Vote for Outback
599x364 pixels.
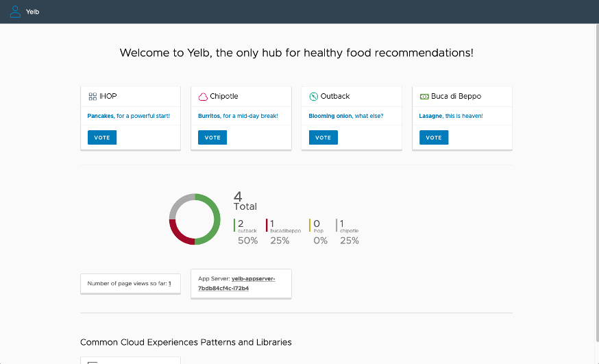click(x=323, y=138)
